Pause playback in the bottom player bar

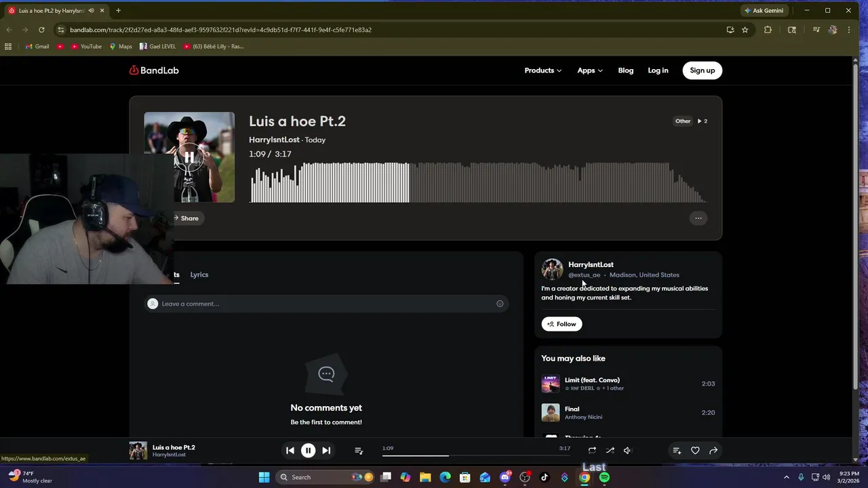coord(308,450)
